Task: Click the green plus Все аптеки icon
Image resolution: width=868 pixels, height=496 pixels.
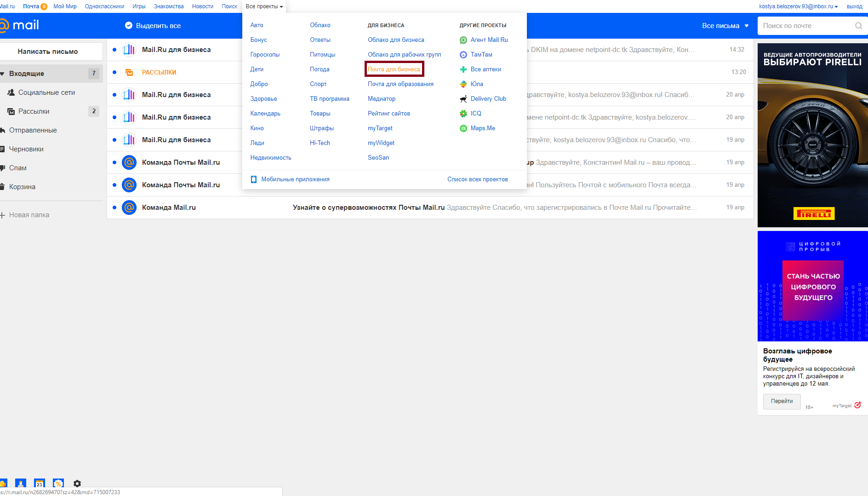Action: [x=463, y=69]
